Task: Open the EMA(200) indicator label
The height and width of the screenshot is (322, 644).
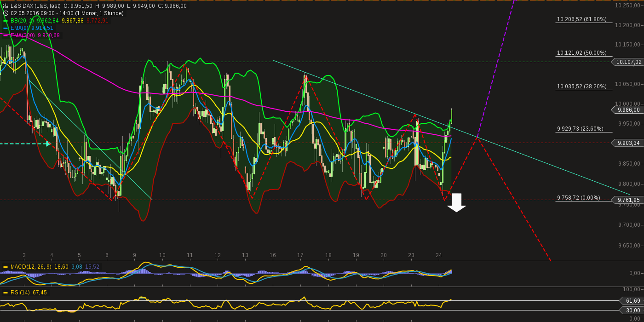Action: coord(23,35)
